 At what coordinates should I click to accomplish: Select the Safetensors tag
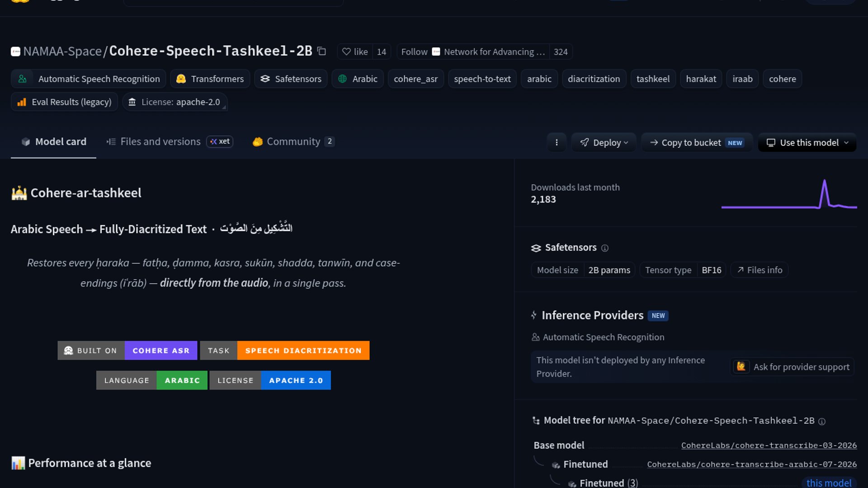291,79
